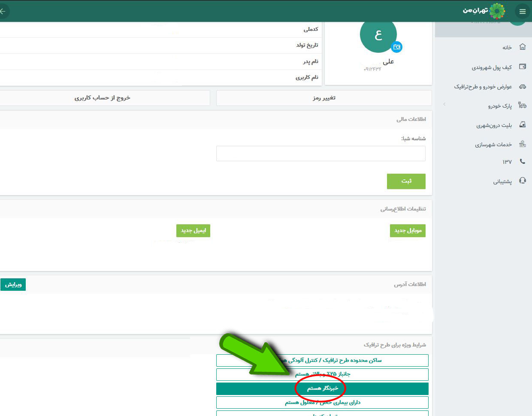Click the car icon for عوارض خودرو
Viewport: 532px width, 416px height.
(522, 86)
